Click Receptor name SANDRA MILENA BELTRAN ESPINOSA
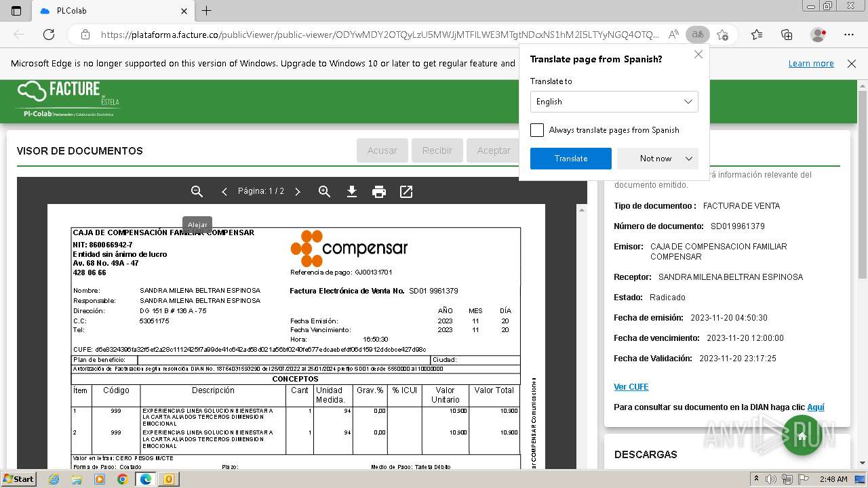The width and height of the screenshot is (868, 488). (730, 277)
